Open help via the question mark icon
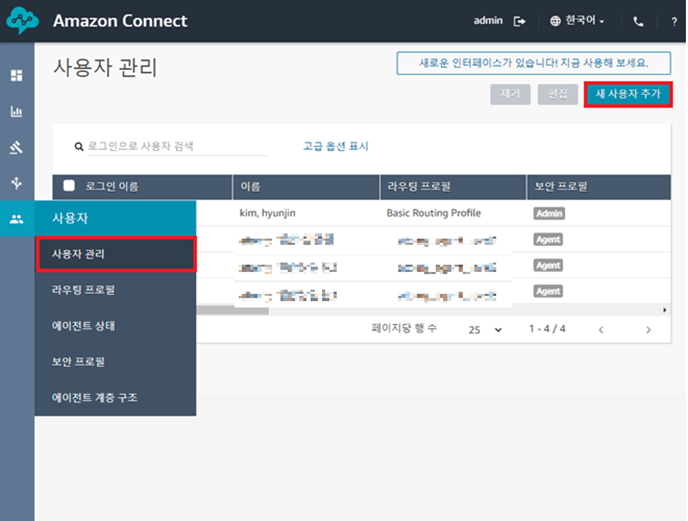The width and height of the screenshot is (688, 521). (674, 22)
